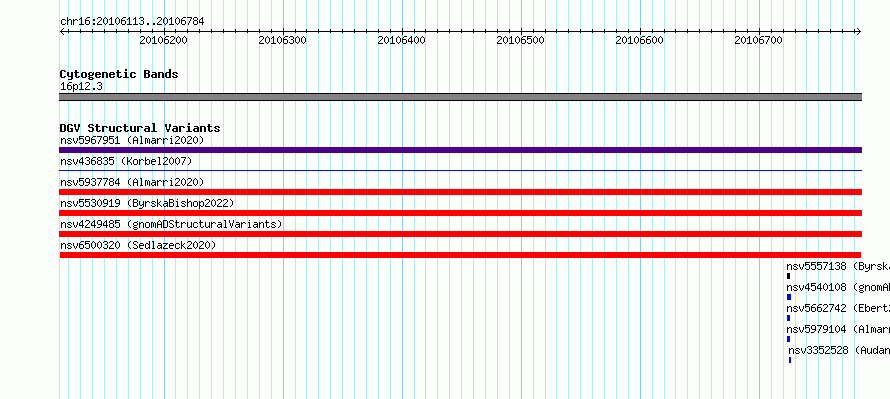Click the 20106500 ruler position
890x399 pixels.
coord(520,40)
